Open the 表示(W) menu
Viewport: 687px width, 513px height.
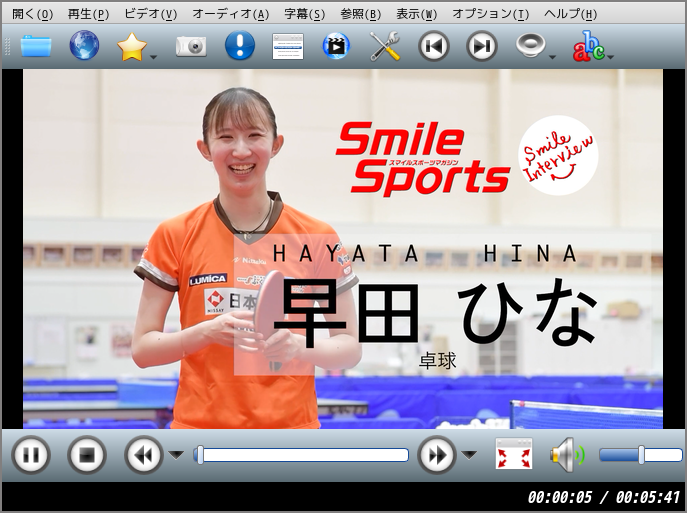click(416, 14)
